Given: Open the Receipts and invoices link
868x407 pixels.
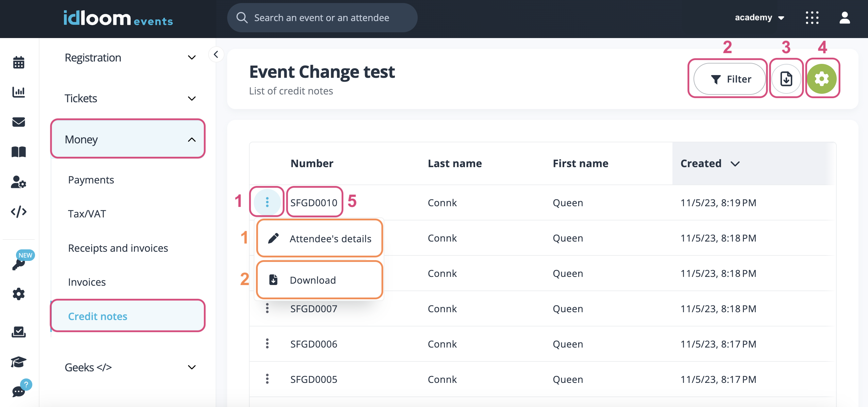Looking at the screenshot, I should (x=118, y=248).
